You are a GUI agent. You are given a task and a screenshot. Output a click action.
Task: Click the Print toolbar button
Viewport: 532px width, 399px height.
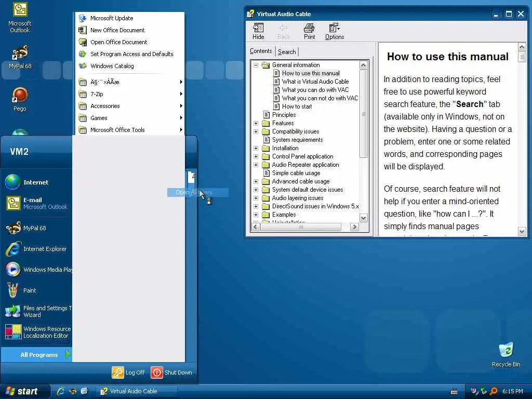tap(309, 31)
